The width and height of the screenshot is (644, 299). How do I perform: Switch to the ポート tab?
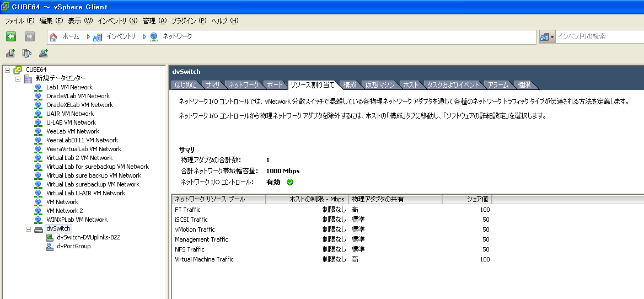click(x=275, y=85)
